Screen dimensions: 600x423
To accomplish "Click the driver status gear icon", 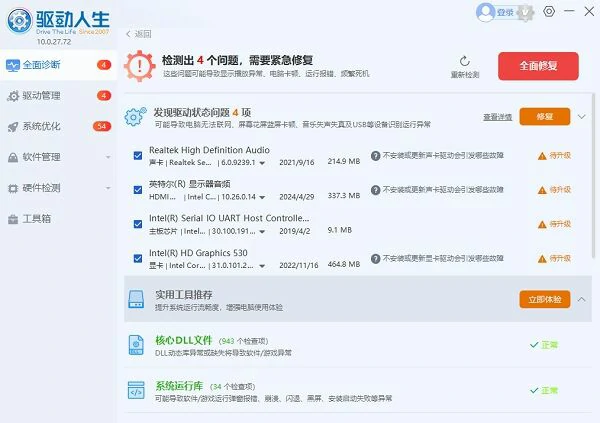I will point(135,117).
